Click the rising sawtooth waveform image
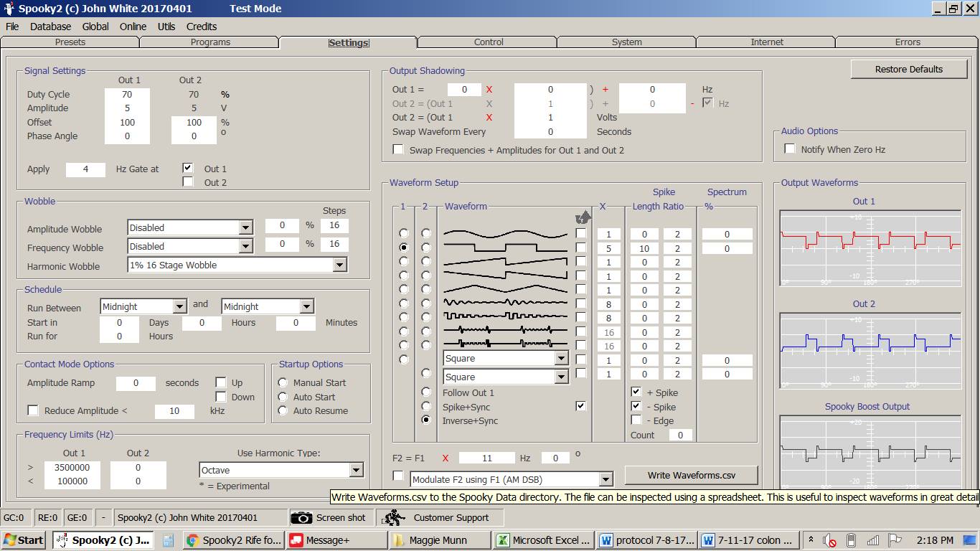980x551 pixels. (x=505, y=262)
